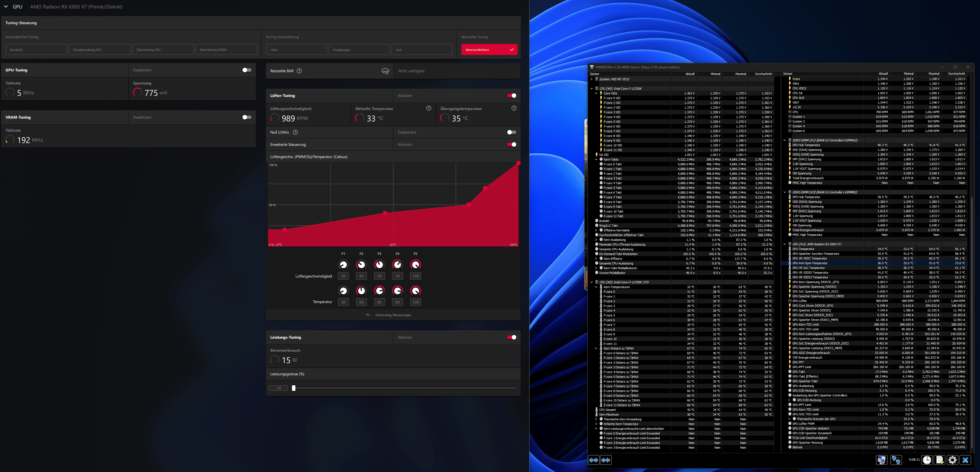Screen dimensions: 980x472
Task: Select the Übertaktung GPU preset
Action: [163, 49]
